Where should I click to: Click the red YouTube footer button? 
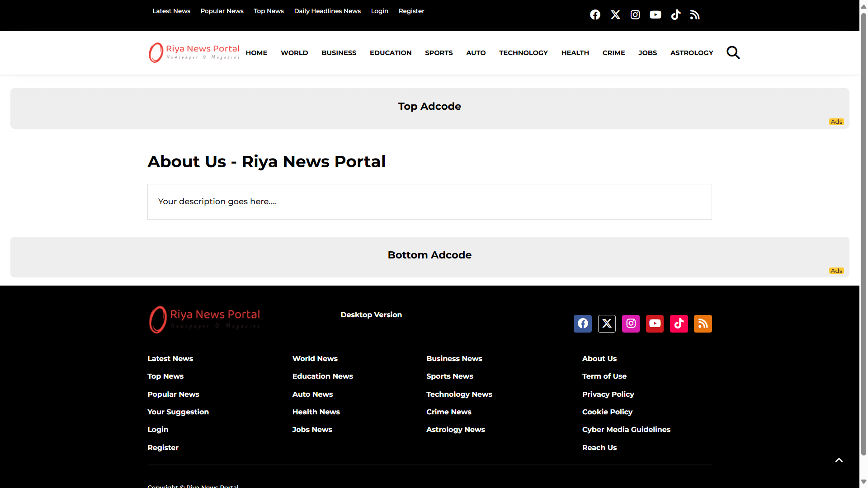(655, 324)
